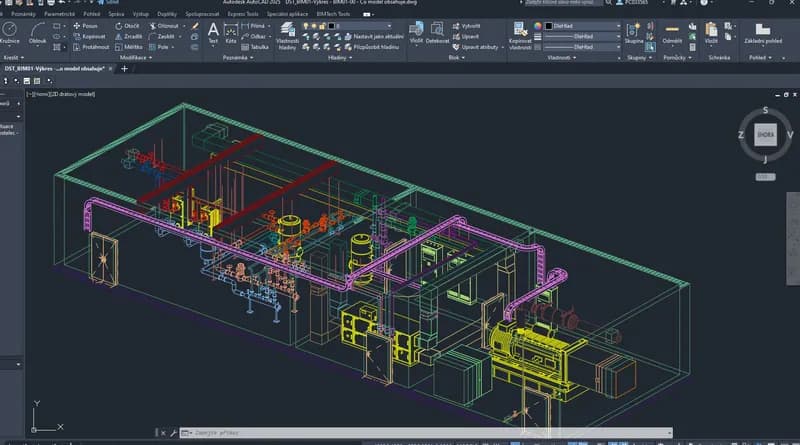Toggle the layer freeze sun icon
The image size is (800, 445).
tap(314, 26)
